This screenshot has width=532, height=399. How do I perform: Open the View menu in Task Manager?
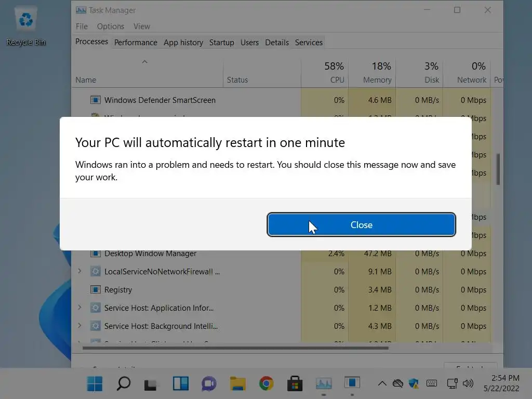141,26
